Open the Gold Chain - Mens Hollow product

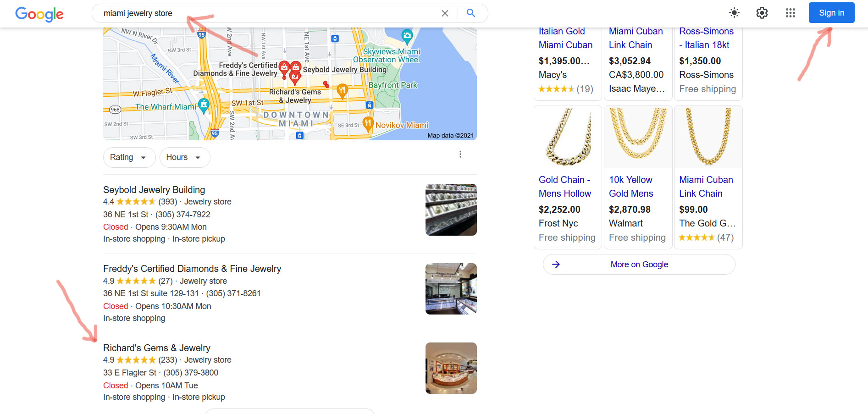click(x=565, y=186)
